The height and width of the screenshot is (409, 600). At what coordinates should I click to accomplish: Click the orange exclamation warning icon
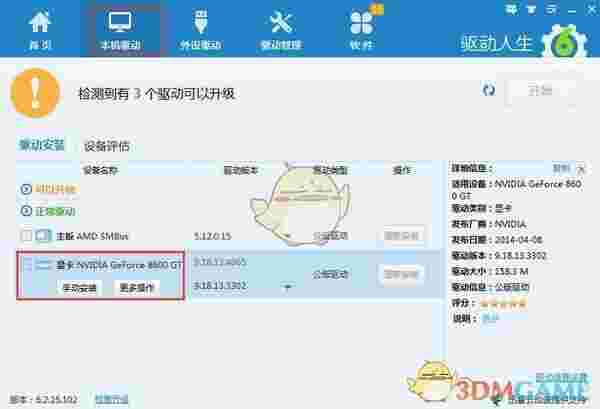(x=35, y=93)
